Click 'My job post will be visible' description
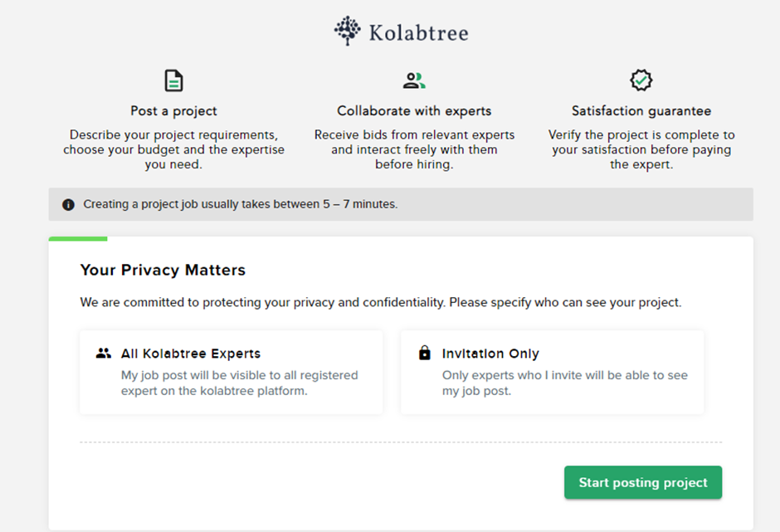 [x=239, y=383]
